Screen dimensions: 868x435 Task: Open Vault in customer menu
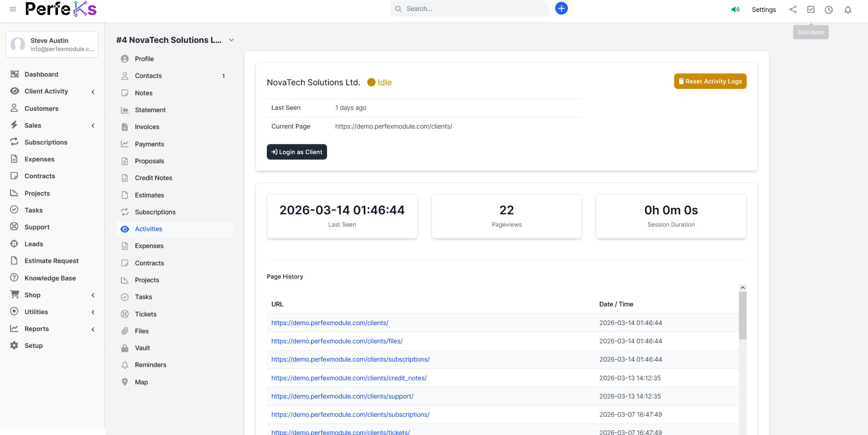tap(142, 348)
